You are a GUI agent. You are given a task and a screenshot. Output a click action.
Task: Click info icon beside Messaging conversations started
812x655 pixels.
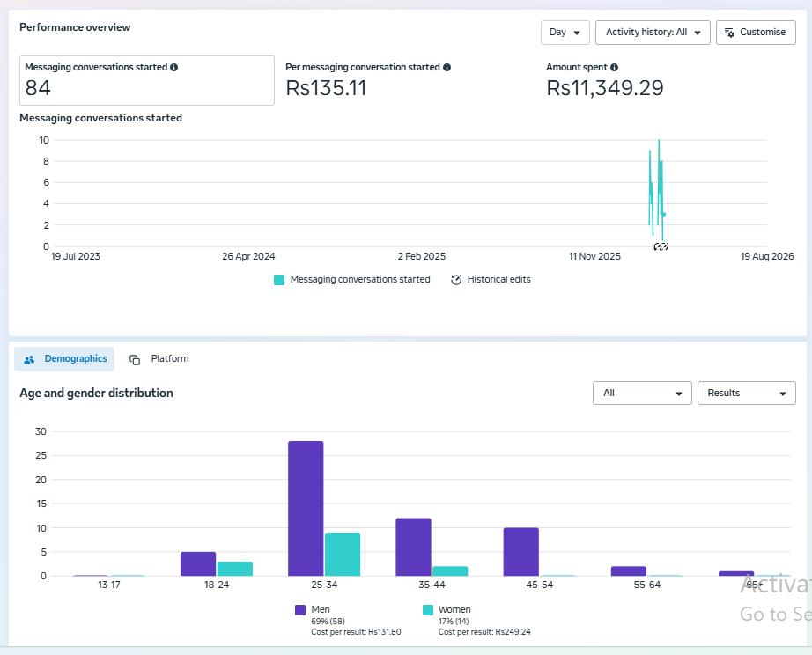174,67
